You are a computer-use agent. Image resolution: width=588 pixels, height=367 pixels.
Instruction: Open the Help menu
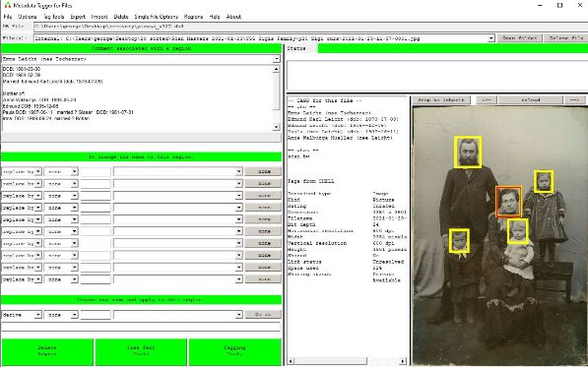215,17
